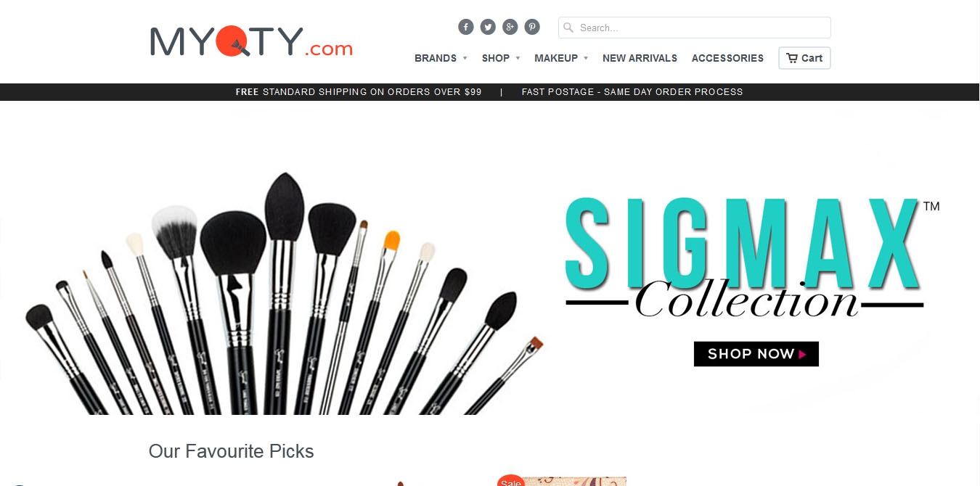Click the magnifying glass search icon
Image resolution: width=980 pixels, height=486 pixels.
tap(568, 28)
